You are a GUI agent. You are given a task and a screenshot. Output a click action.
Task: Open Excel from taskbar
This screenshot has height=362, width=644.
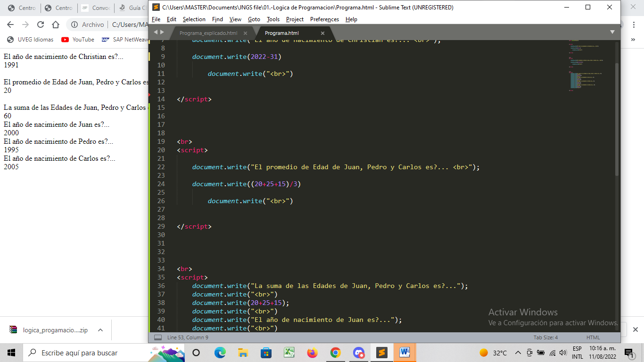(x=289, y=353)
